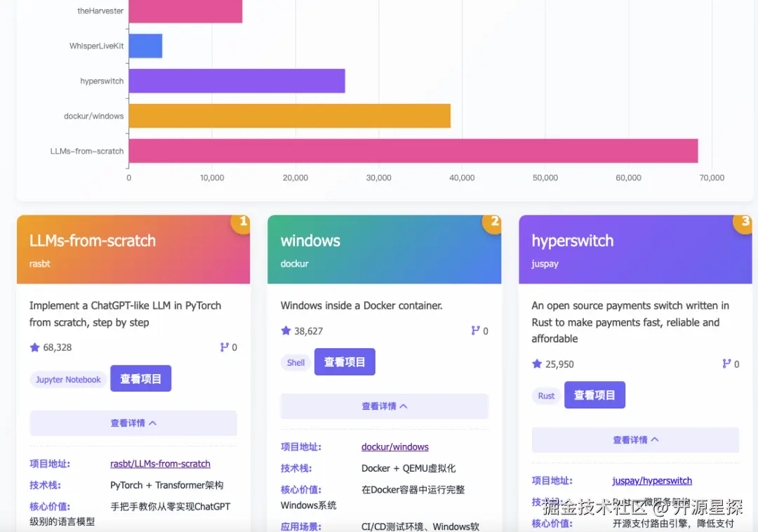Click author name juspay on card header
Screen dimensions: 758x532
(545, 264)
